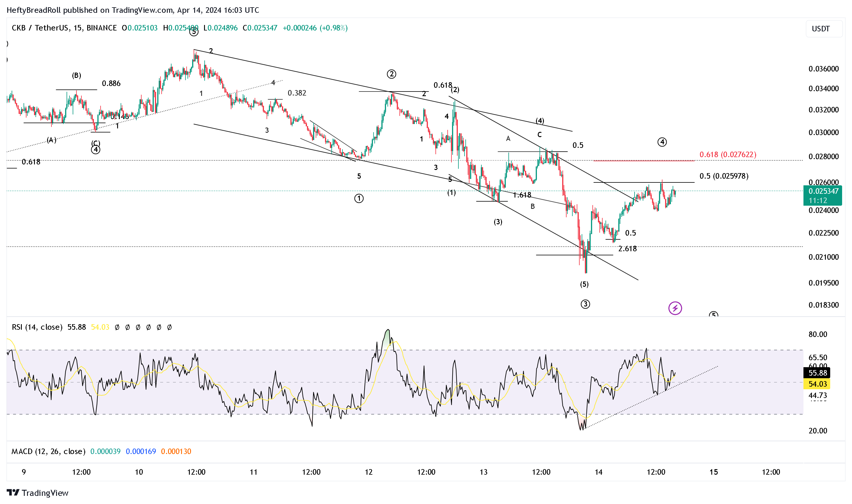
Task: Click the MACD value 0.000169
Action: [x=141, y=451]
